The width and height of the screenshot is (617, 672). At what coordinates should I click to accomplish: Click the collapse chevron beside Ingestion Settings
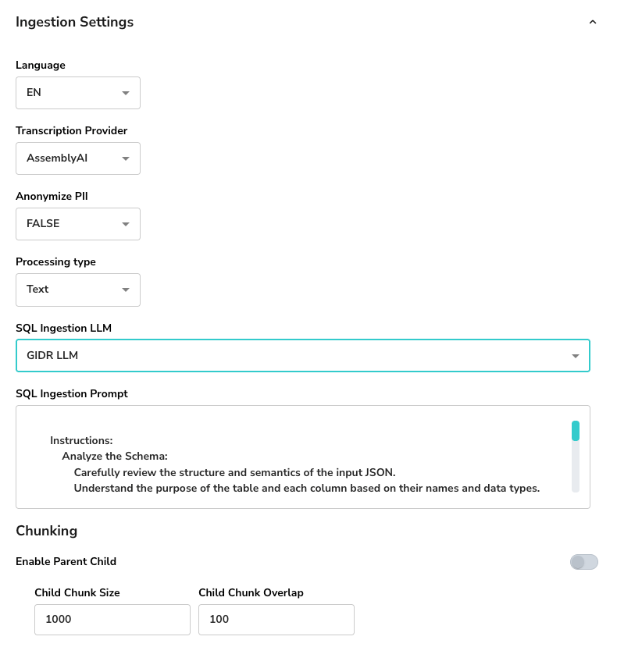(x=593, y=22)
